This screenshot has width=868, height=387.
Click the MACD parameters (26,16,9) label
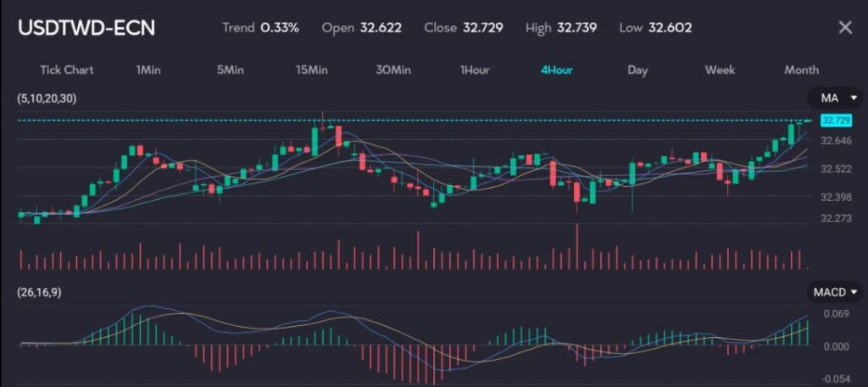(x=39, y=292)
